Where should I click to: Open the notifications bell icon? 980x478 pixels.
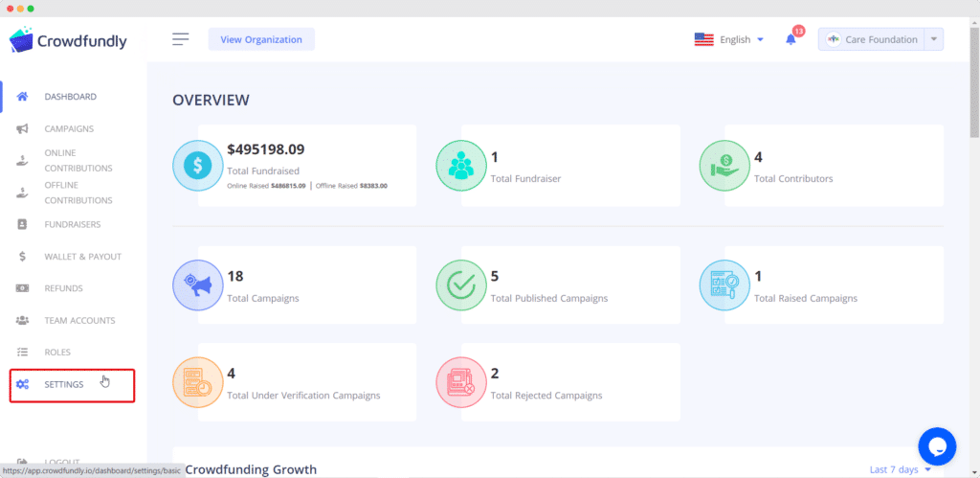click(x=791, y=39)
